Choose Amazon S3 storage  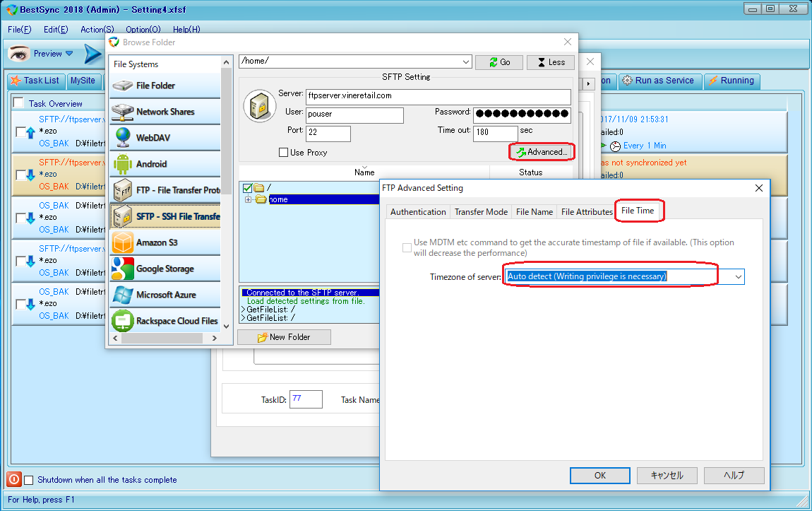[x=165, y=242]
